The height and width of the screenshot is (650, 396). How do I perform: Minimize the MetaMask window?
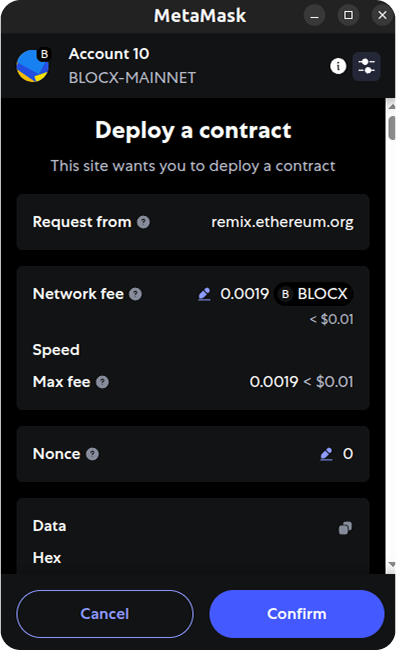point(315,15)
